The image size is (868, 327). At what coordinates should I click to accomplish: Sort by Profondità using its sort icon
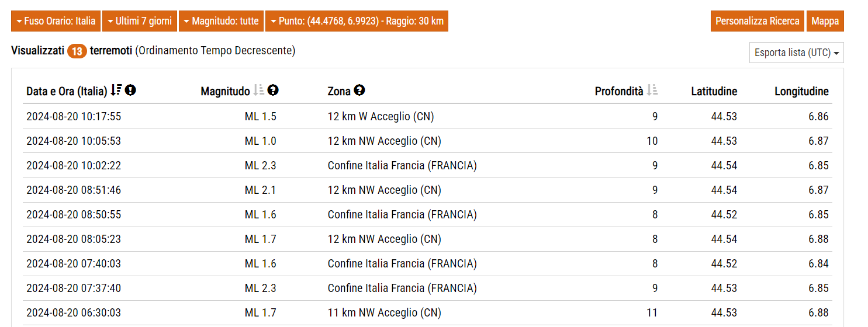click(x=652, y=91)
